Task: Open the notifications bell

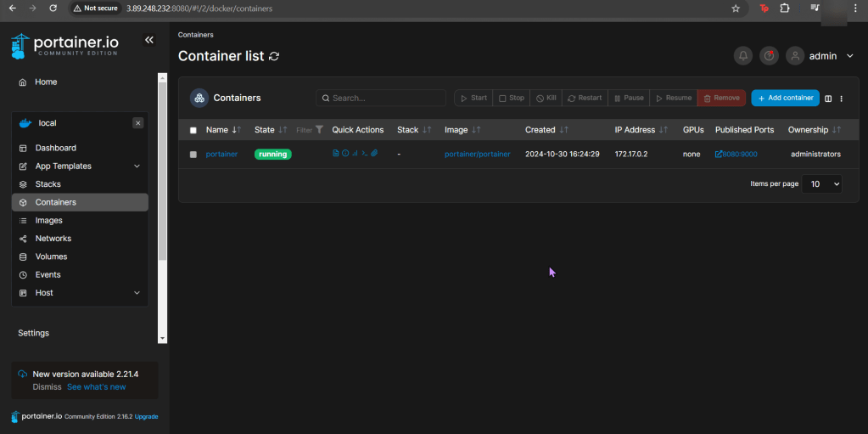Action: coord(743,56)
